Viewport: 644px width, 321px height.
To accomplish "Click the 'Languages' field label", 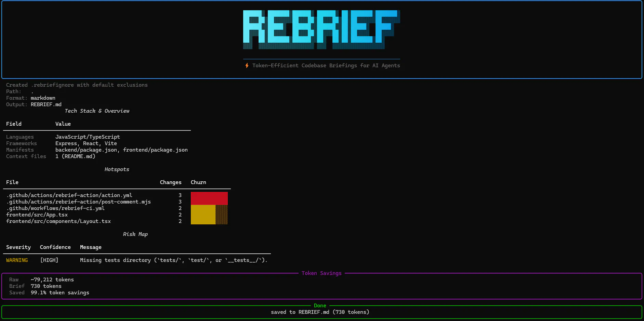I will (x=20, y=137).
